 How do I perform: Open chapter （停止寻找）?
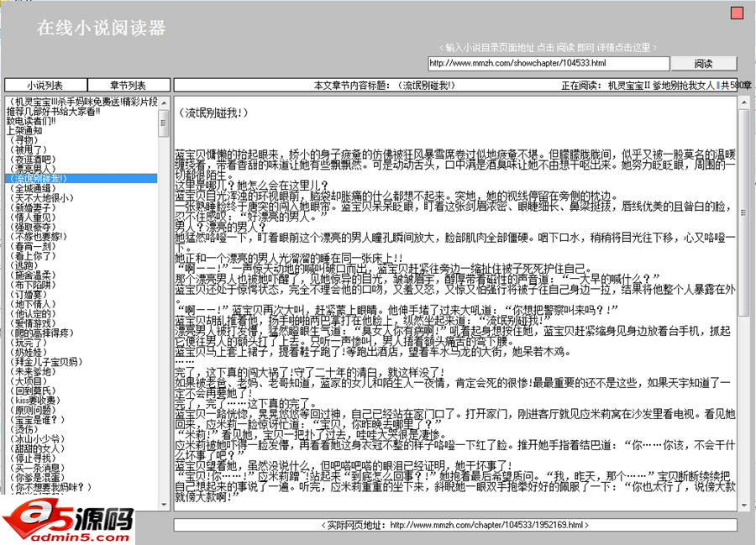click(x=32, y=459)
